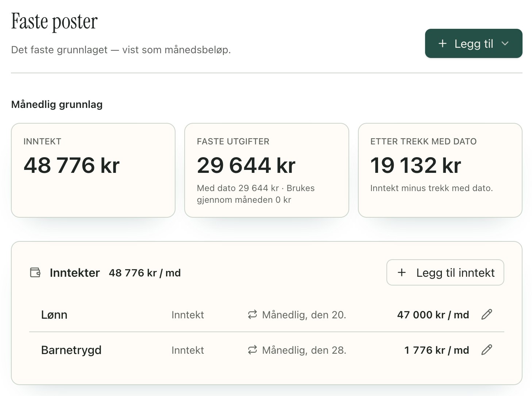Click the 47 000 kr / md amount

tap(433, 315)
